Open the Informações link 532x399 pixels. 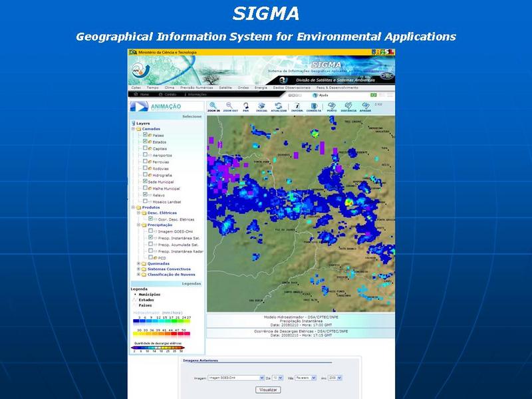point(197,94)
